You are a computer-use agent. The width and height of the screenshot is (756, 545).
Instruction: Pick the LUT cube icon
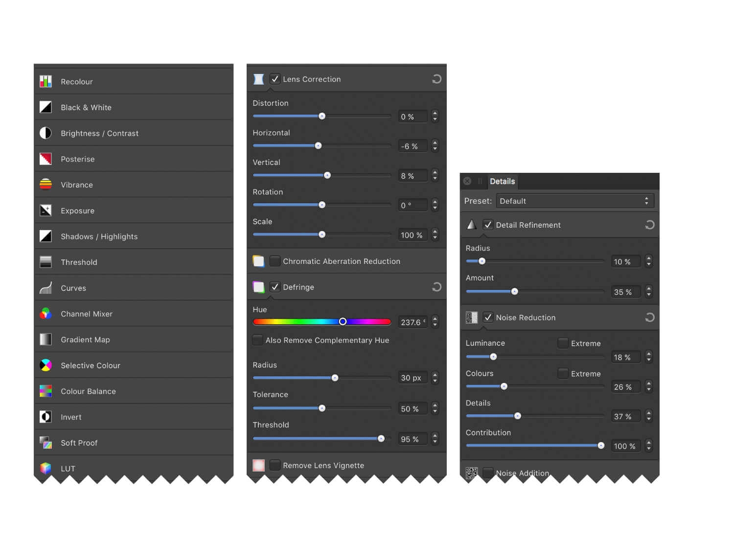pyautogui.click(x=46, y=468)
